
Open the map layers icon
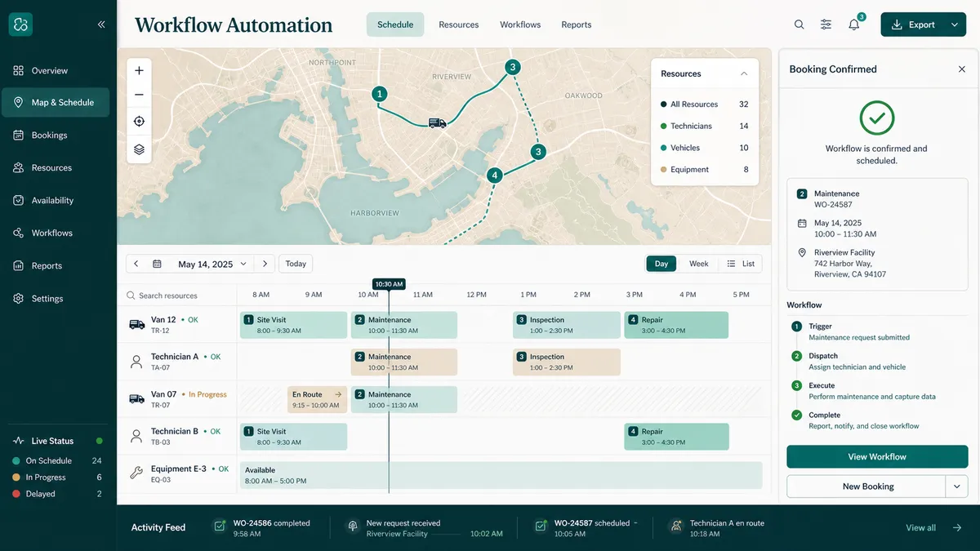(x=139, y=149)
